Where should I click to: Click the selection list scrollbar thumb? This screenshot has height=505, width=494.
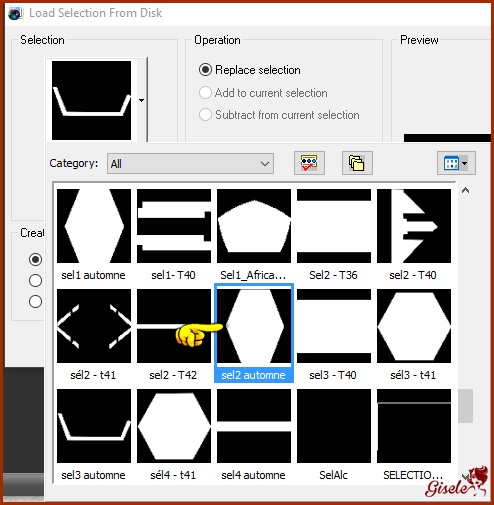click(465, 406)
